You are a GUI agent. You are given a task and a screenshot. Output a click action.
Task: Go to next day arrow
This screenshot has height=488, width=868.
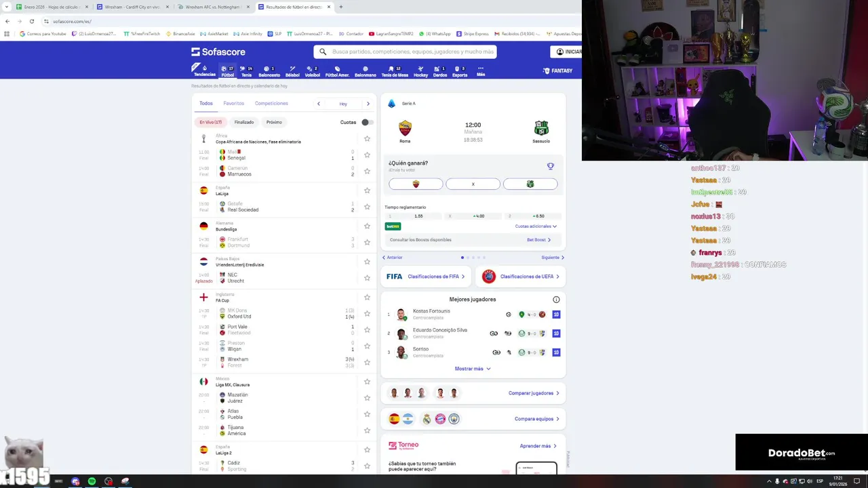tap(368, 104)
